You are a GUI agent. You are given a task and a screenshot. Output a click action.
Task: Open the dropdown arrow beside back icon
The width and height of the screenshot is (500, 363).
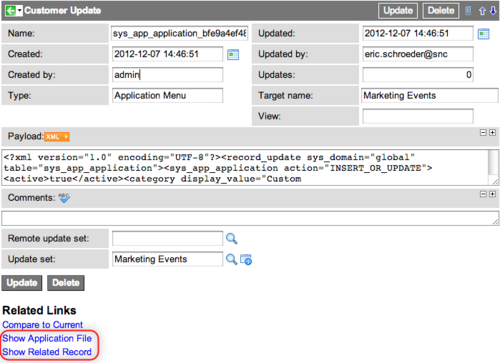click(x=19, y=11)
